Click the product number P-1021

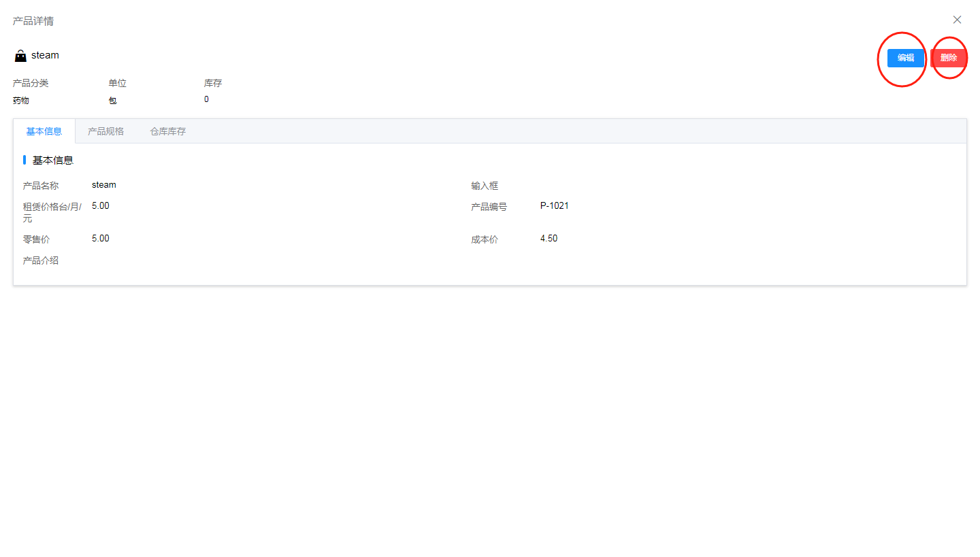pos(554,205)
